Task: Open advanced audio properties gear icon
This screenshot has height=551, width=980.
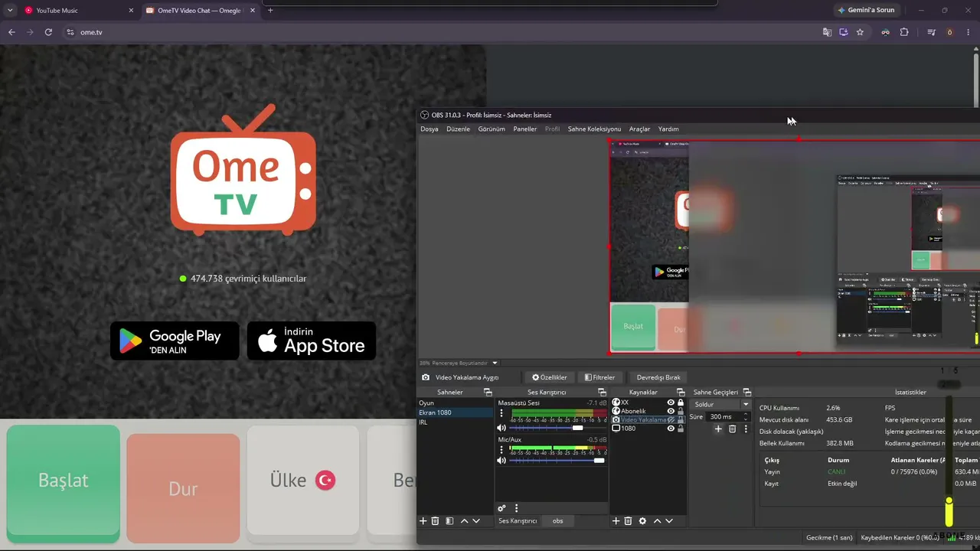Action: 501,508
